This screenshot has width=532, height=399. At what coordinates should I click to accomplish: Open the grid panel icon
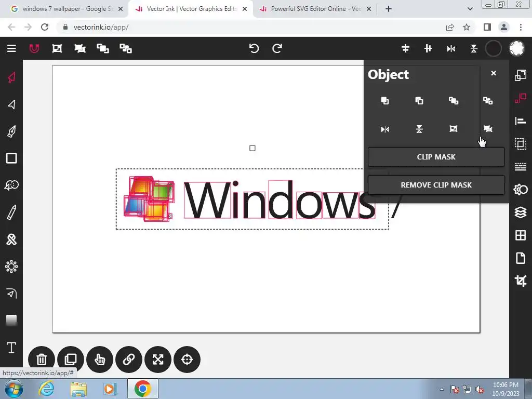point(521,235)
